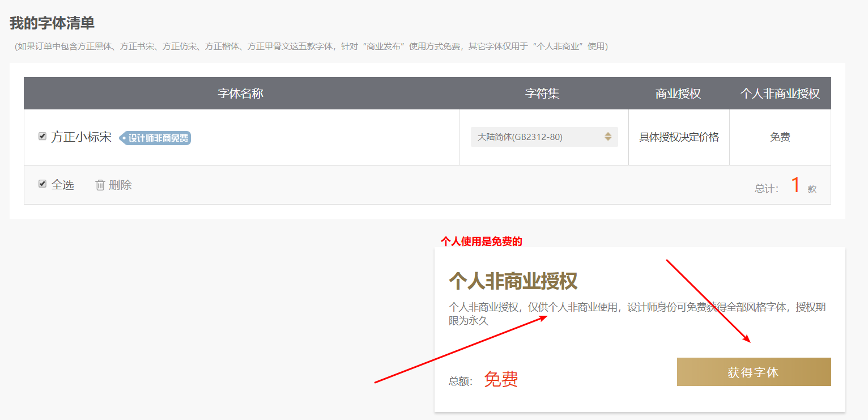
Task: Open the 大陆简体(GB2312-80) character set dropdown
Action: click(544, 137)
